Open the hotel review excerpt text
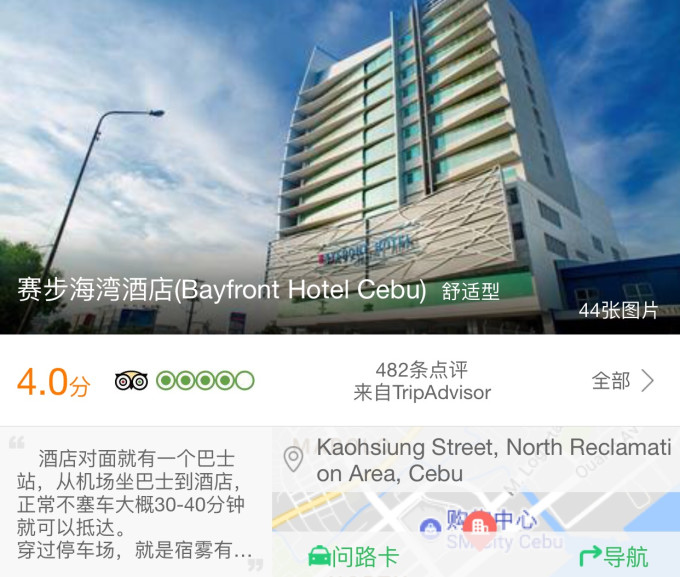The height and width of the screenshot is (577, 680). pos(134,505)
